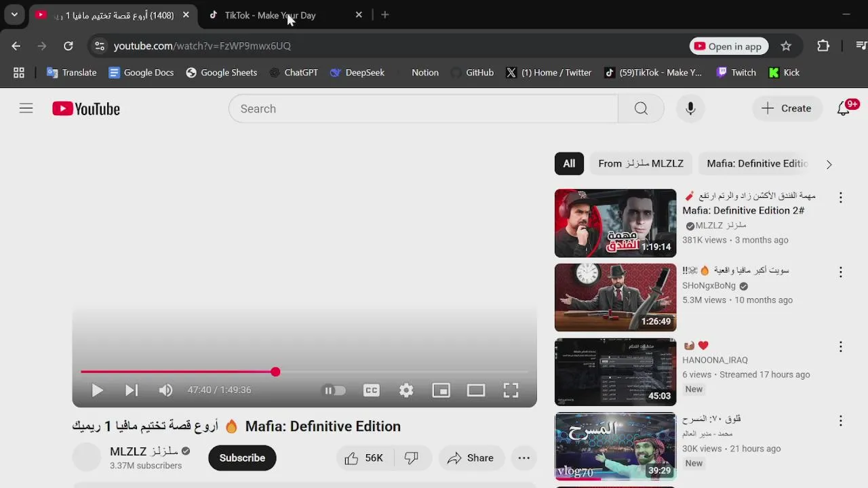Image resolution: width=868 pixels, height=488 pixels.
Task: Open the 1:26:49 mafia video thumbnail
Action: (615, 298)
